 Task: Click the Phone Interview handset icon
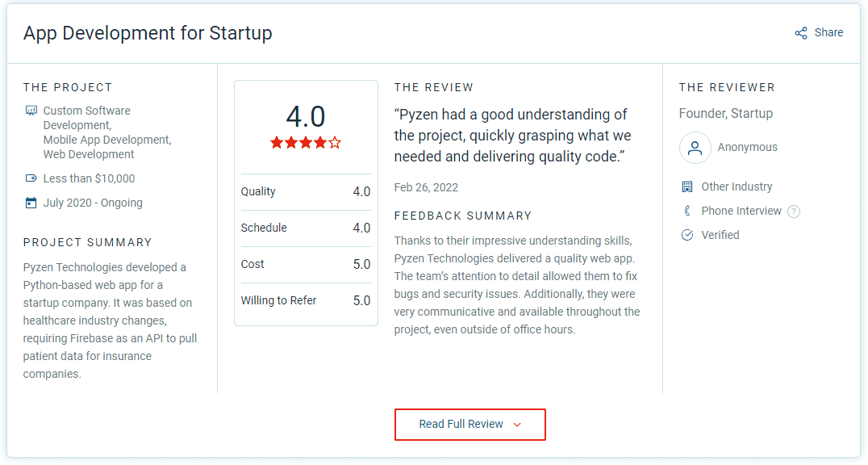pos(687,212)
